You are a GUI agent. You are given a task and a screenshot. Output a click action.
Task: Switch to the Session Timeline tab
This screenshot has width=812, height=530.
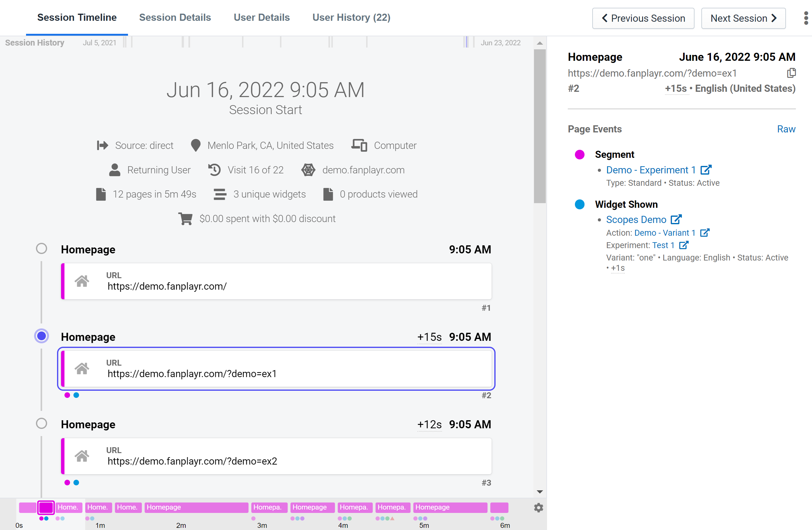[77, 17]
